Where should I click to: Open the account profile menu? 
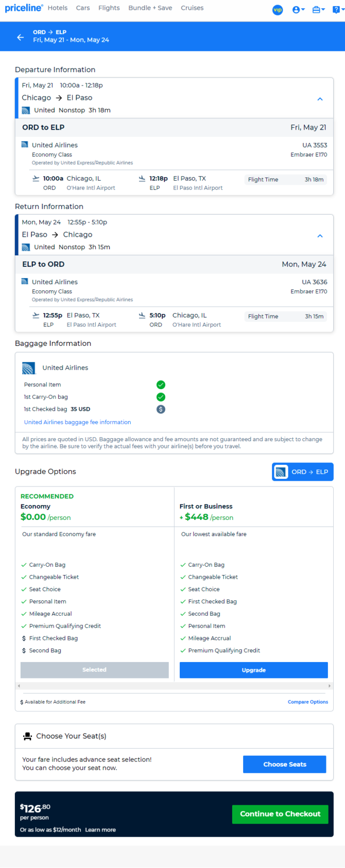point(298,10)
